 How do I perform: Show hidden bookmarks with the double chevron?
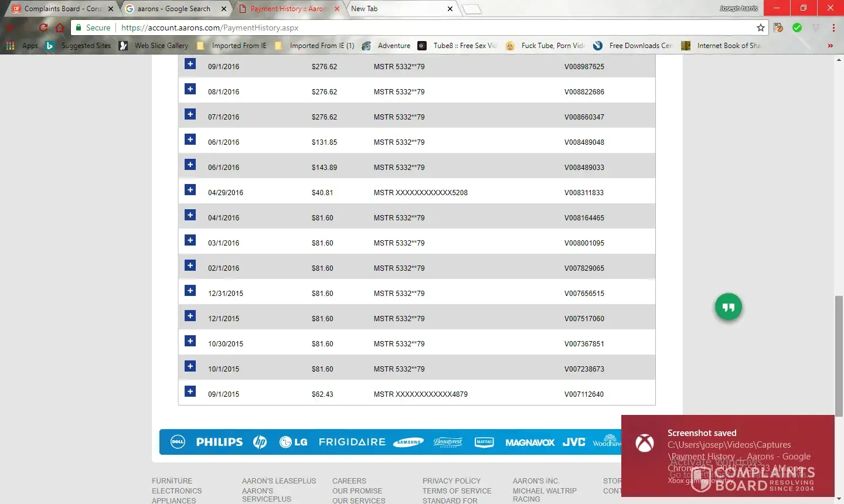click(830, 46)
